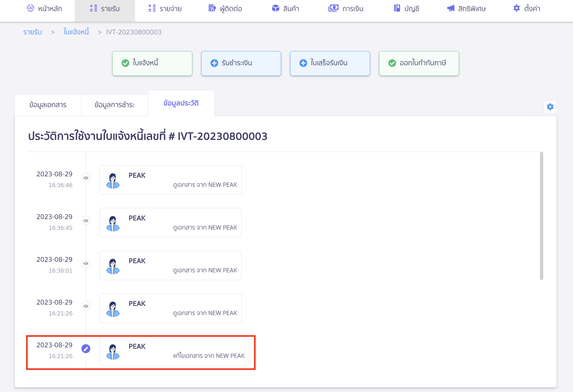This screenshot has width=573, height=392.
Task: Click timestamp 16:36:01 in history
Action: tap(61, 271)
